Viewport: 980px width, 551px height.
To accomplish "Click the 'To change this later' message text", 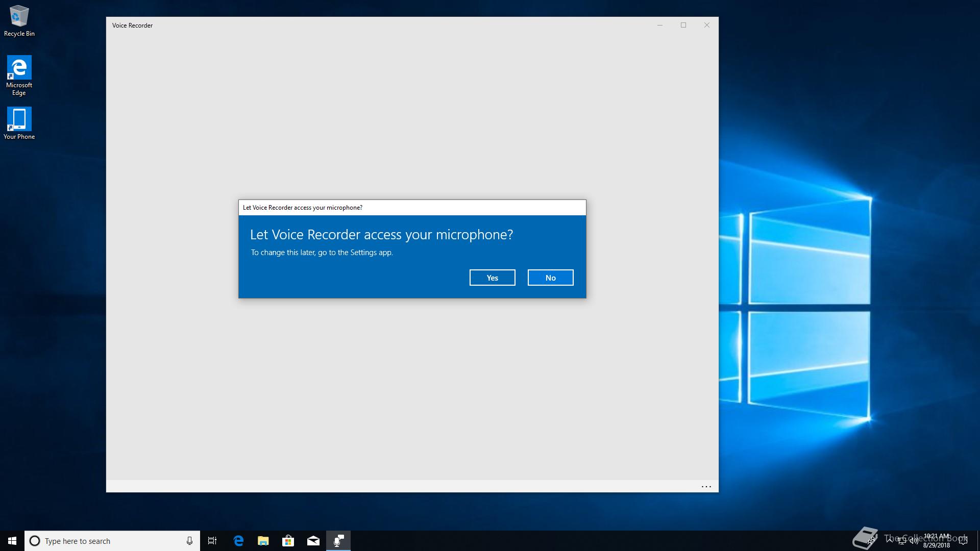I will [x=322, y=253].
